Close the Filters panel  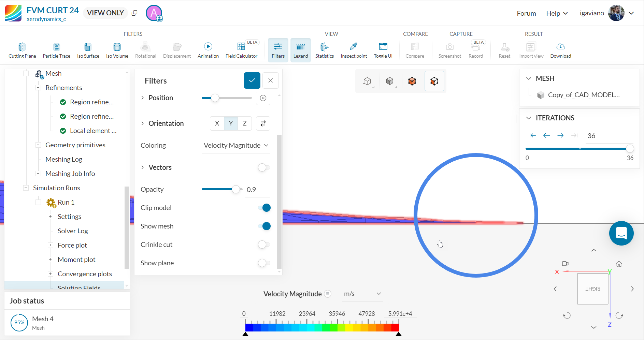click(x=271, y=80)
